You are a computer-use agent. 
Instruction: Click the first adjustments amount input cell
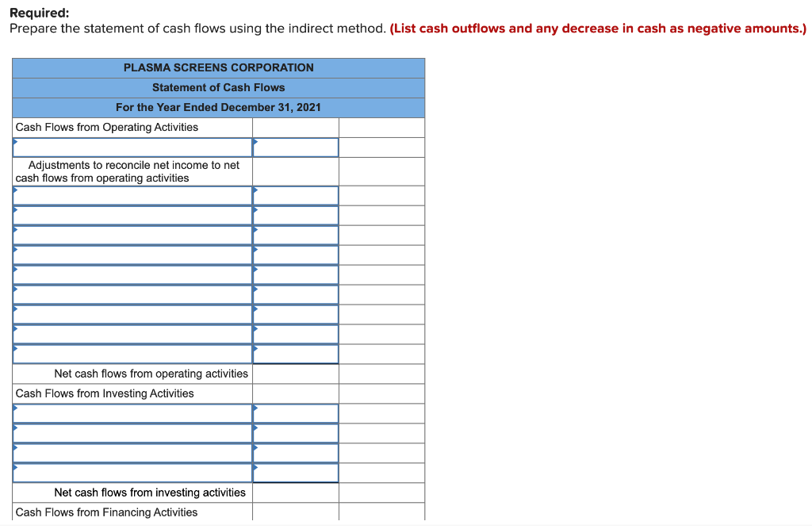click(295, 195)
